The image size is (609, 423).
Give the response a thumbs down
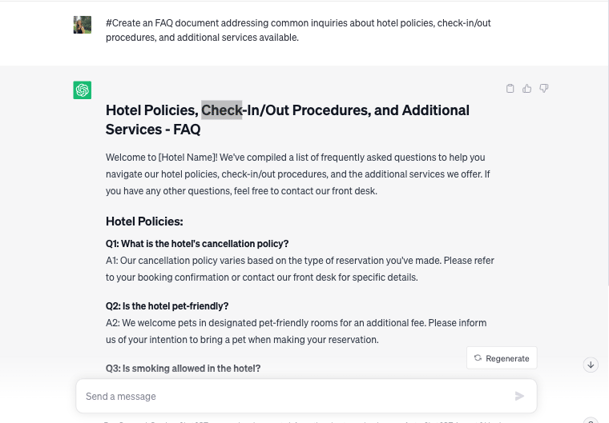click(544, 89)
